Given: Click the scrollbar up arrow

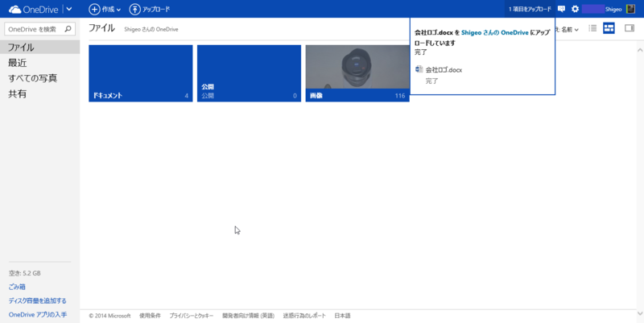Looking at the screenshot, I should pyautogui.click(x=640, y=50).
